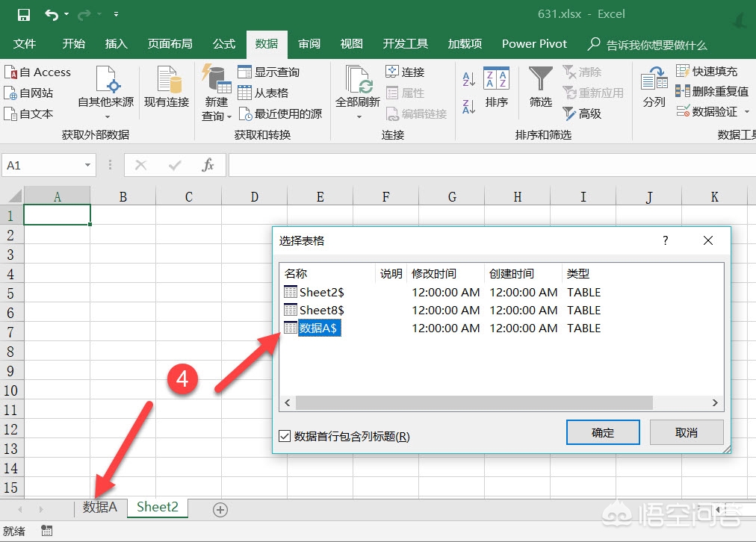The width and height of the screenshot is (756, 542).
Task: Click From Table (从表格)
Action: tap(263, 93)
